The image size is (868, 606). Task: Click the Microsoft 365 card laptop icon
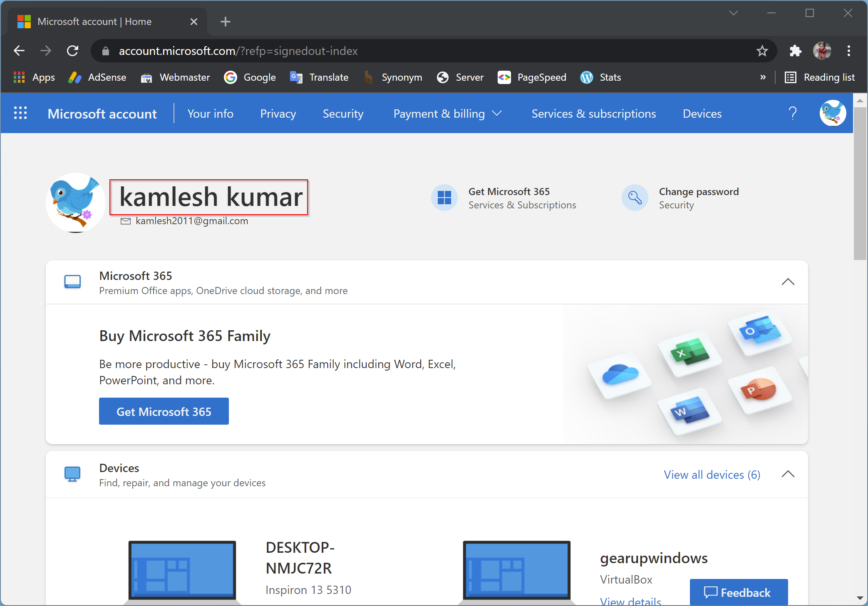[72, 282]
